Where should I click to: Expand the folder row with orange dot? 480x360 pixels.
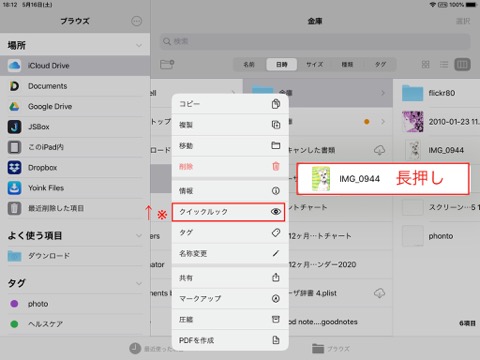point(383,122)
